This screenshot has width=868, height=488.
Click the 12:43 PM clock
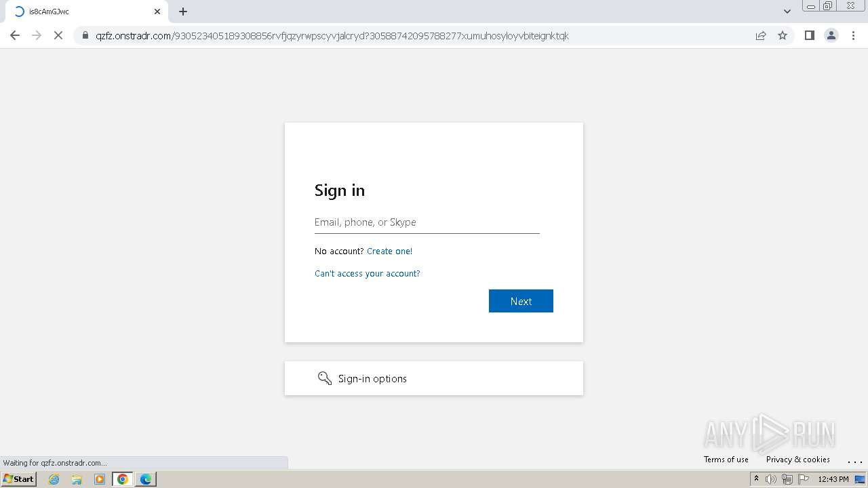(x=833, y=479)
